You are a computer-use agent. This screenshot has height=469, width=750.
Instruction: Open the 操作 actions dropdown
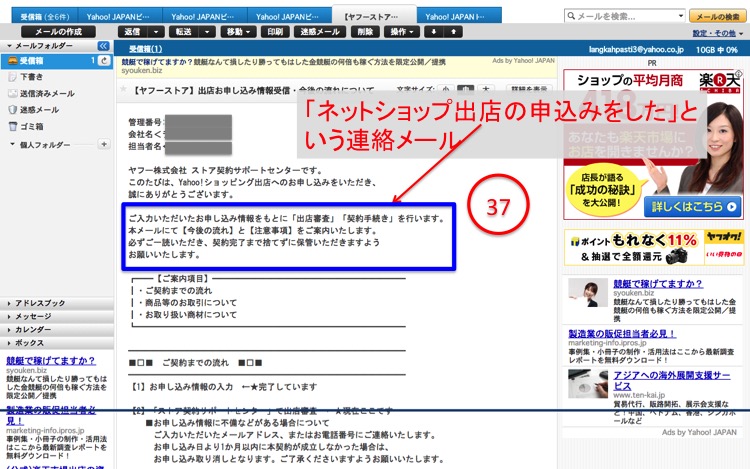point(402,32)
